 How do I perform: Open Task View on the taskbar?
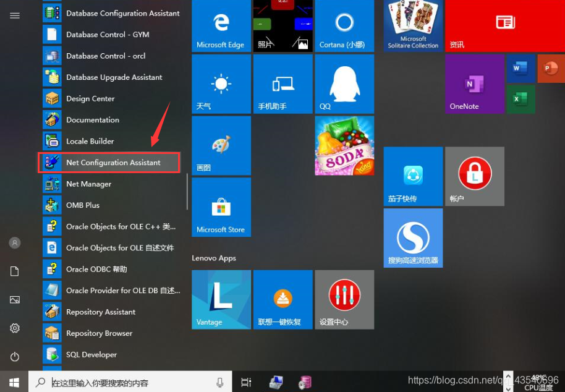point(246,382)
